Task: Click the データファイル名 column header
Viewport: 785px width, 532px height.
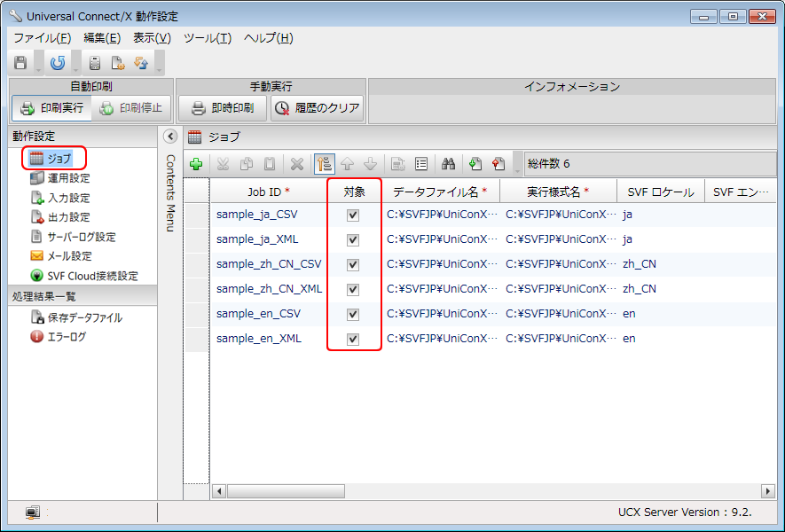Action: [441, 192]
